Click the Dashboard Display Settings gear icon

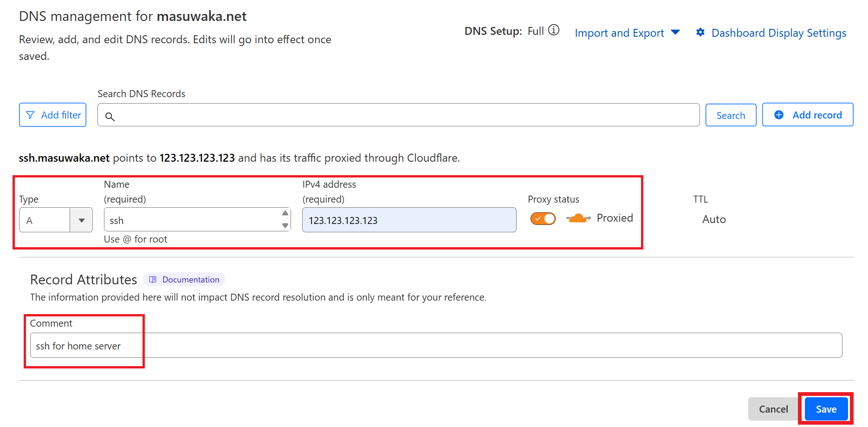(x=700, y=33)
